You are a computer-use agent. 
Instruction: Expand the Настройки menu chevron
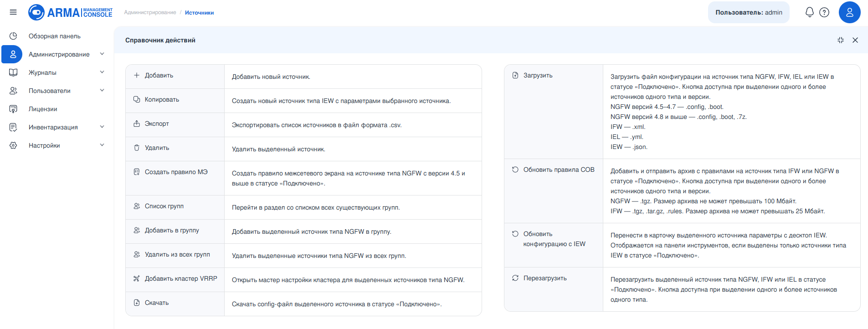(102, 145)
